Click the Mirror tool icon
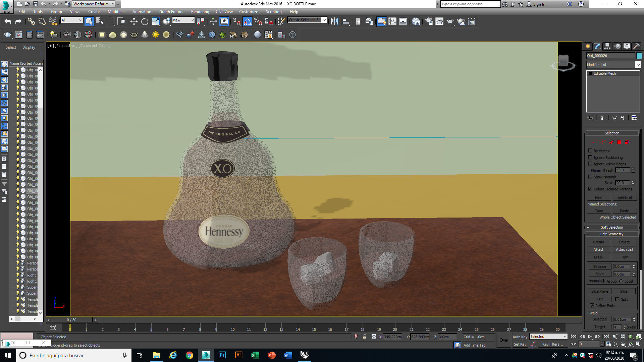Image resolution: width=644 pixels, height=362 pixels. pos(334,22)
